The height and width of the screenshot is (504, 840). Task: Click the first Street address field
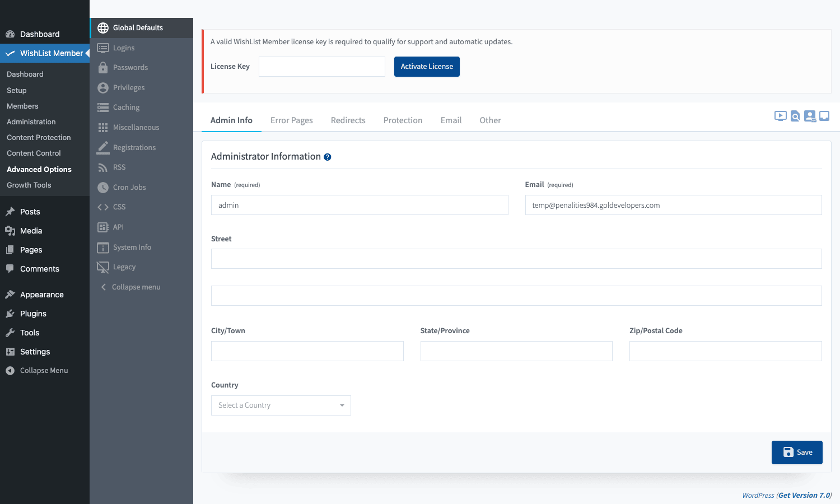click(x=516, y=259)
